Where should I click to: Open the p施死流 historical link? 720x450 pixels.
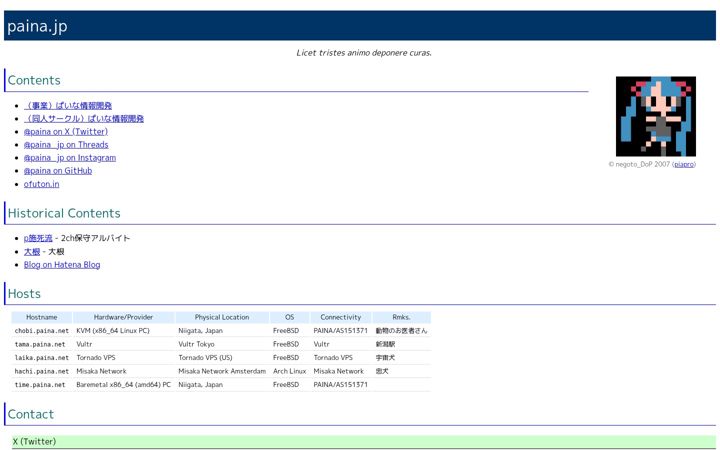(x=38, y=238)
